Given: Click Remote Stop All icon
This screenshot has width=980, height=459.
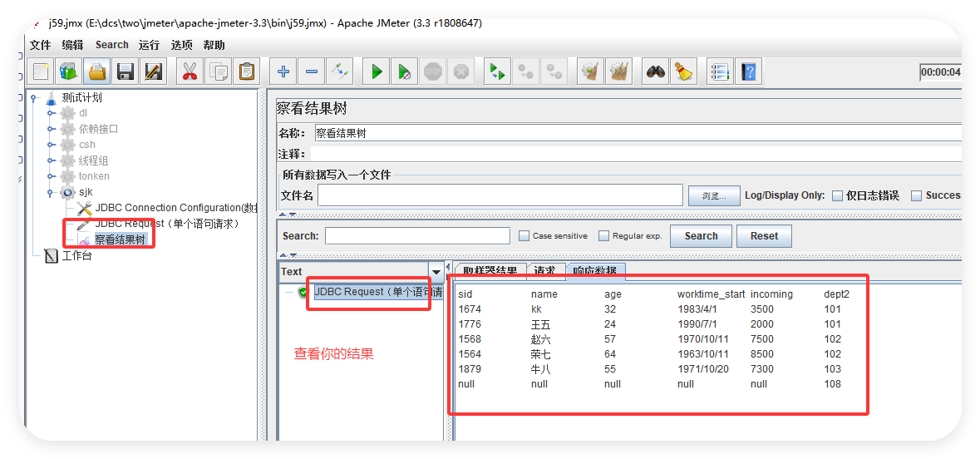Looking at the screenshot, I should click(x=525, y=72).
